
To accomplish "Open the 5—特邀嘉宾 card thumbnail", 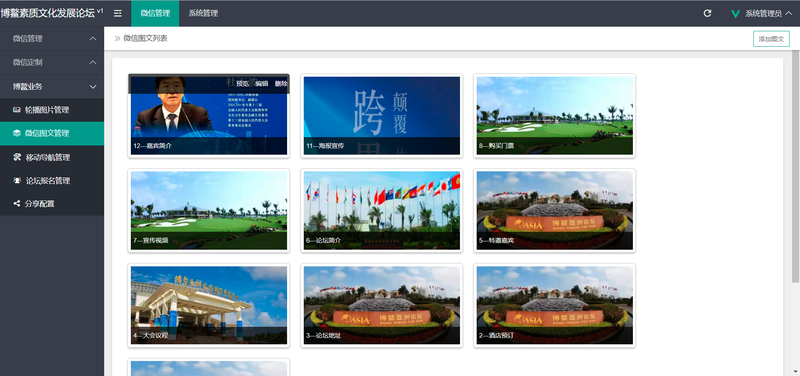I will click(555, 210).
